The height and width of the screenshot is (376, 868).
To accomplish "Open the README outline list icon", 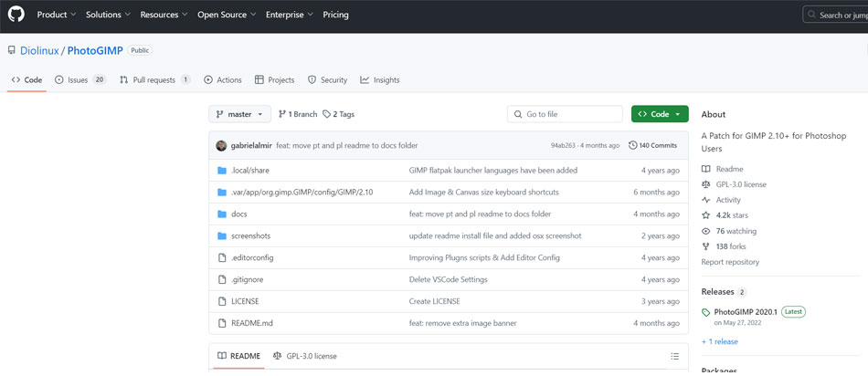I will coord(675,356).
